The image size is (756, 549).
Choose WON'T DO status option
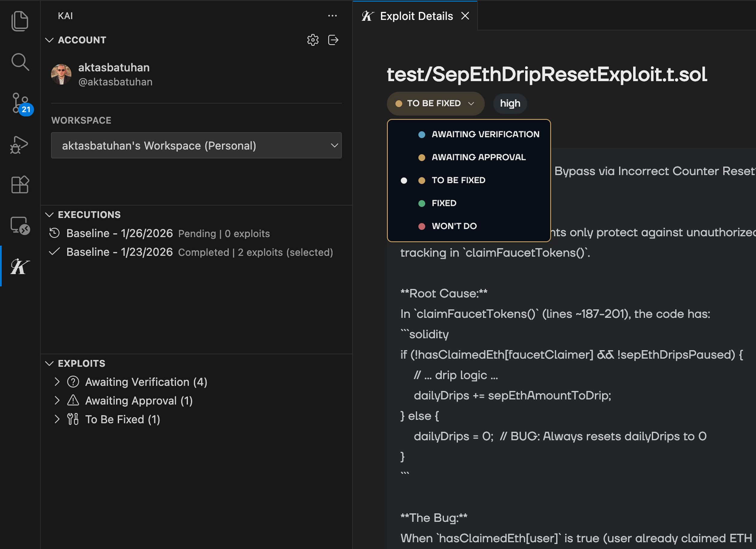click(454, 226)
